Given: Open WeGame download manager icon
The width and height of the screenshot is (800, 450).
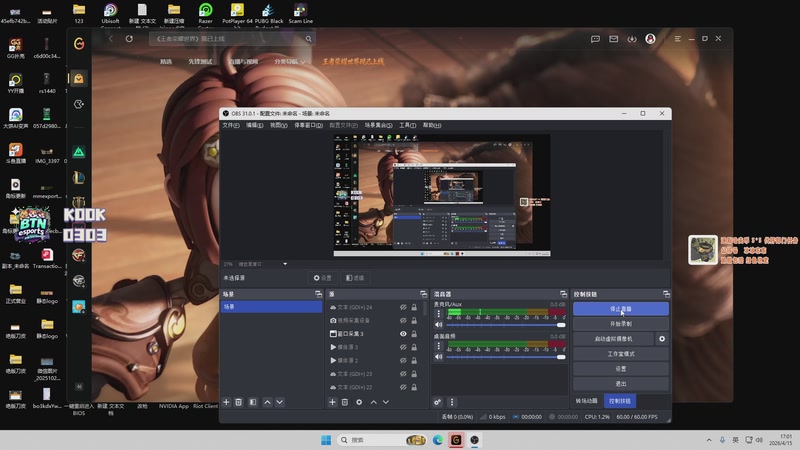Looking at the screenshot, I should [x=632, y=39].
